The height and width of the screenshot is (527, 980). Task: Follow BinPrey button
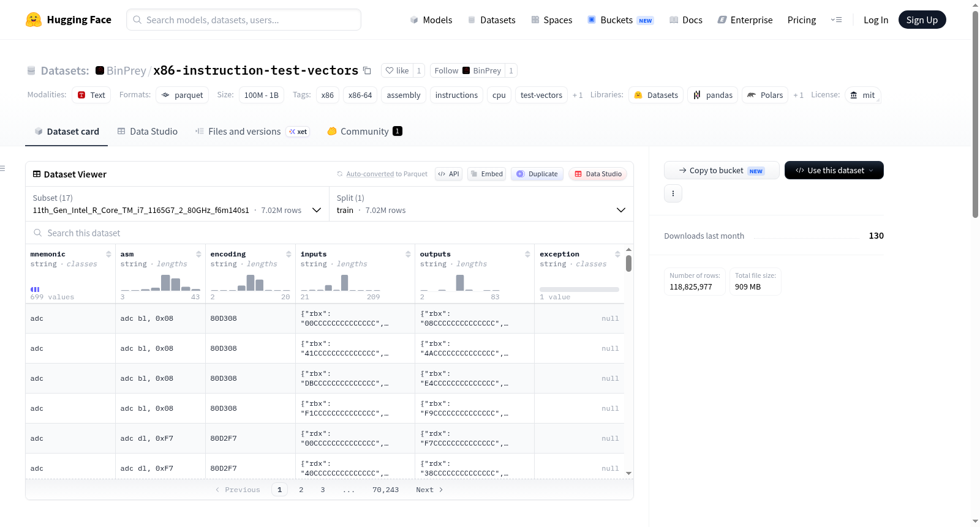tap(467, 70)
